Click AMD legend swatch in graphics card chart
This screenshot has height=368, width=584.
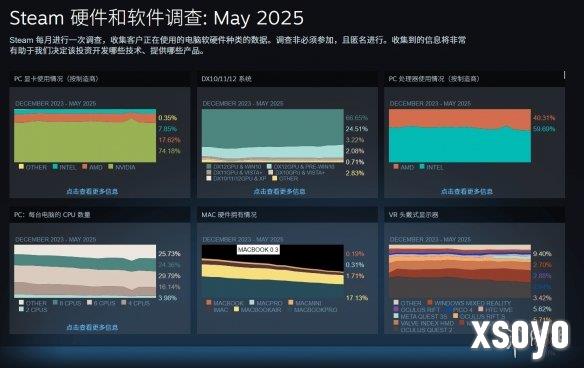click(85, 166)
